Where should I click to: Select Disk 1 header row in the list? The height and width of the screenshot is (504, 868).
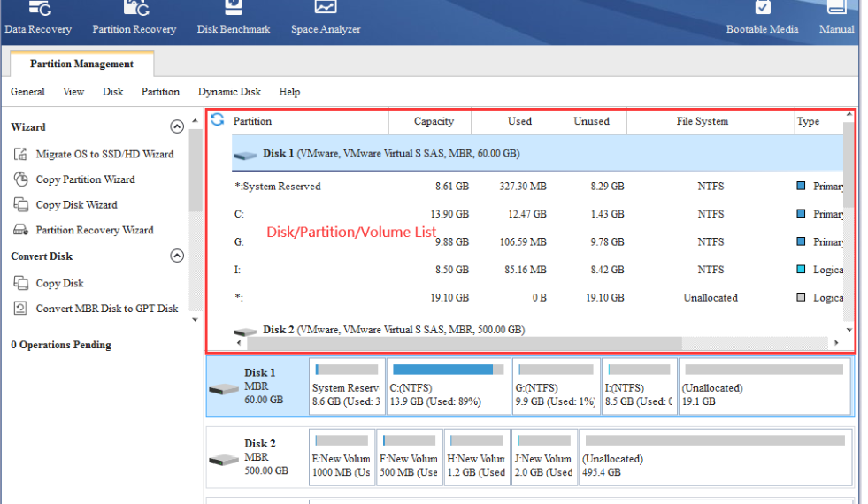coord(537,154)
